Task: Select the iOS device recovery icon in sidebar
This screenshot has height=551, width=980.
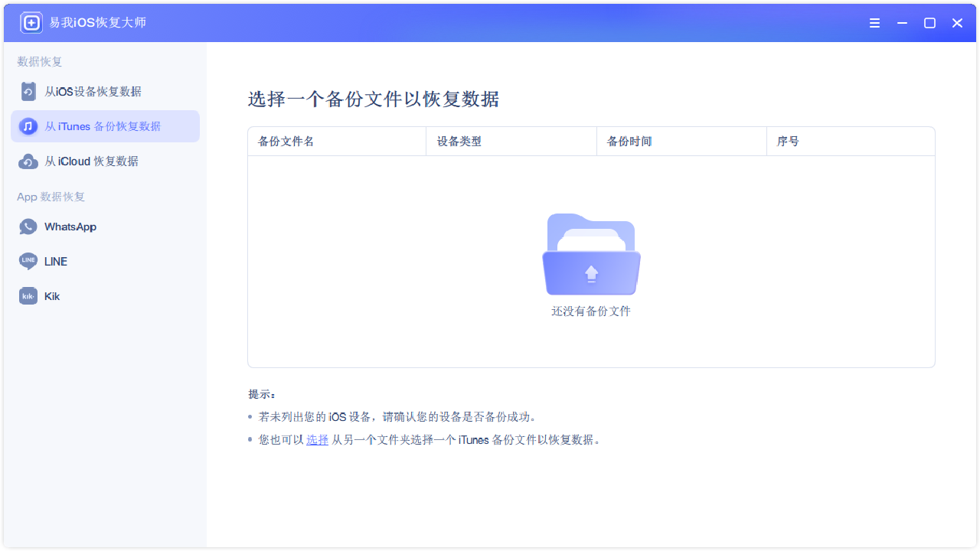Action: coord(28,91)
